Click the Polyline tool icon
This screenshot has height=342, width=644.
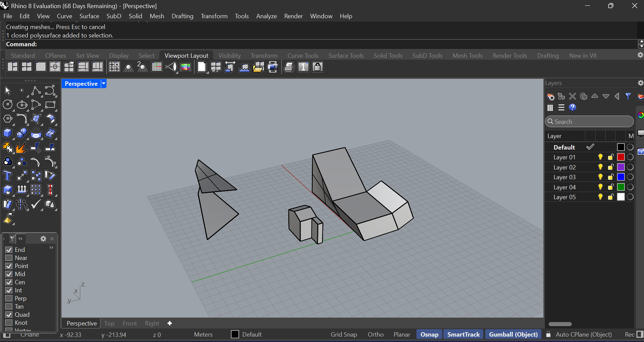(x=36, y=91)
